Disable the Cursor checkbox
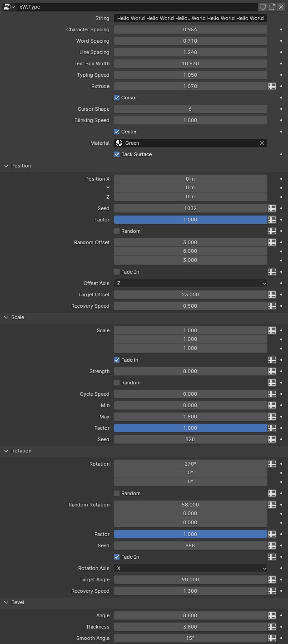Screen dimensions: 288x644 coord(117,98)
